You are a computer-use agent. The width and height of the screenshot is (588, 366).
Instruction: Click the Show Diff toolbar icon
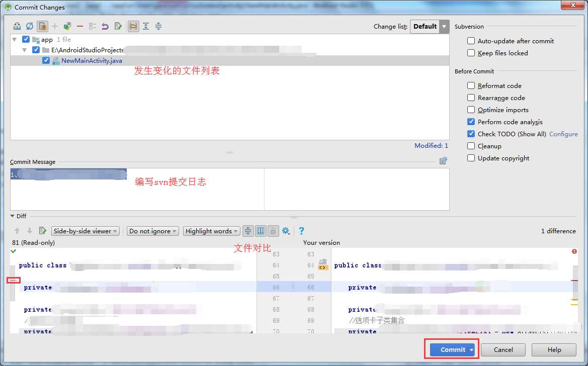click(x=17, y=26)
